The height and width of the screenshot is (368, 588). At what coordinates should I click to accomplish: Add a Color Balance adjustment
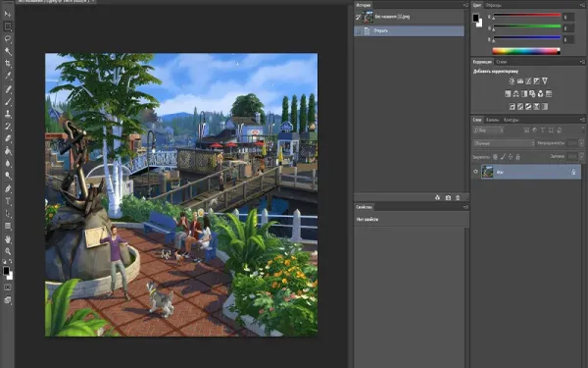point(516,94)
